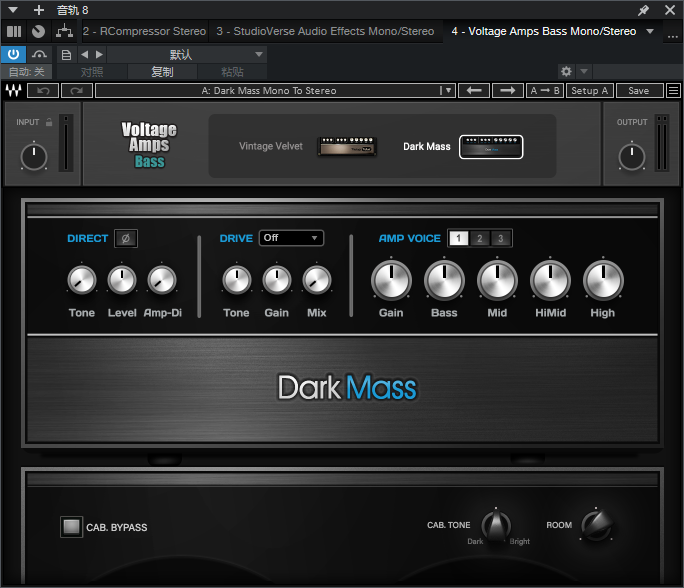This screenshot has height=588, width=684.
Task: Open the Waves preset list arrow
Action: coord(448,91)
